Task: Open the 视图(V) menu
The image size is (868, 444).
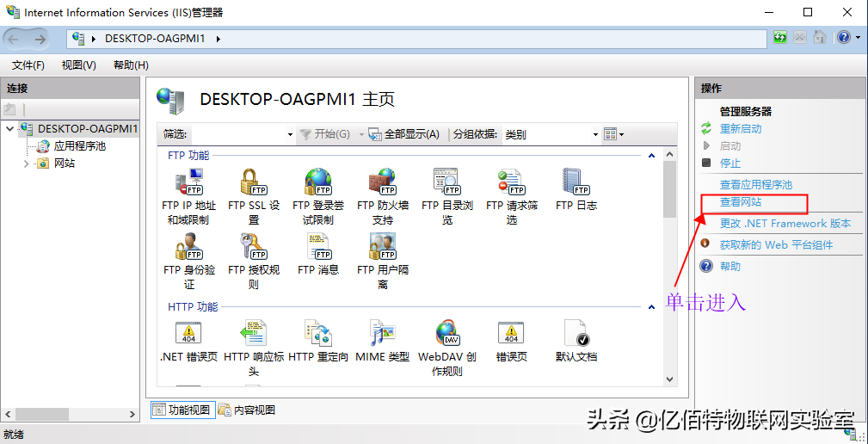Action: (x=78, y=65)
